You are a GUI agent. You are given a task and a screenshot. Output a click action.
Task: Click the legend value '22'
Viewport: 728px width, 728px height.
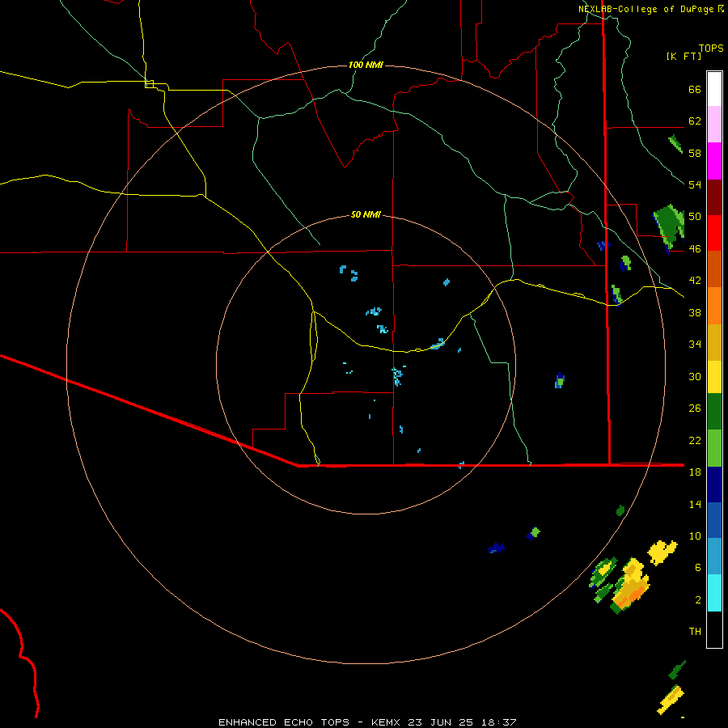pos(695,440)
